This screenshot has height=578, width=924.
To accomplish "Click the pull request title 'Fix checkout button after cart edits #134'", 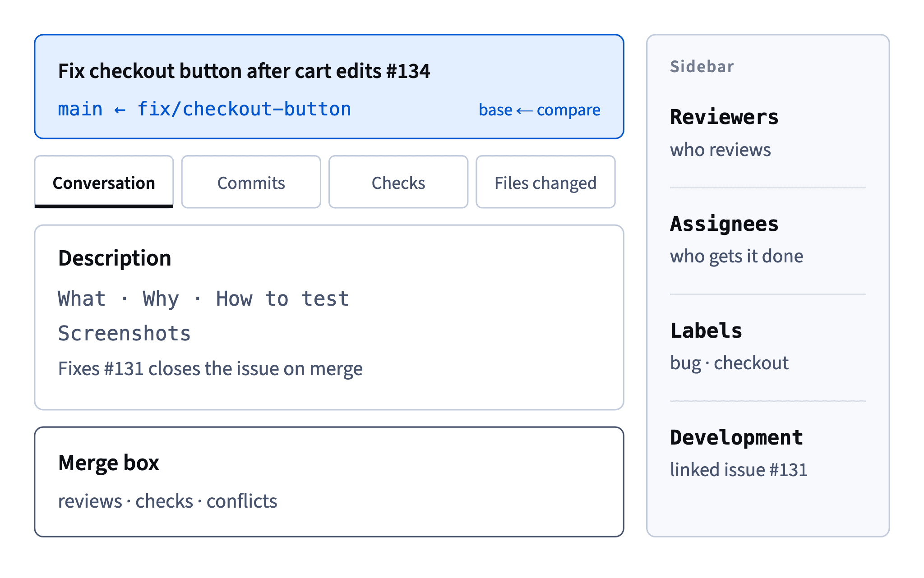I will [244, 71].
